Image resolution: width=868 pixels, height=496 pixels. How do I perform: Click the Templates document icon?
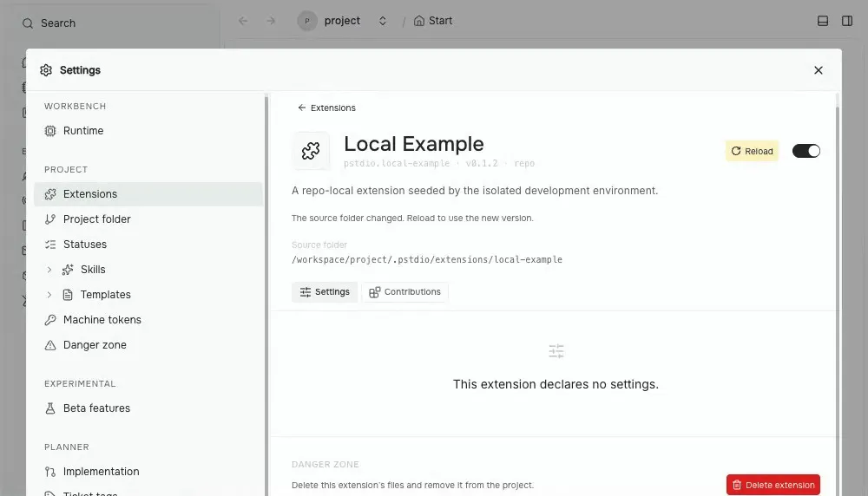click(x=68, y=295)
